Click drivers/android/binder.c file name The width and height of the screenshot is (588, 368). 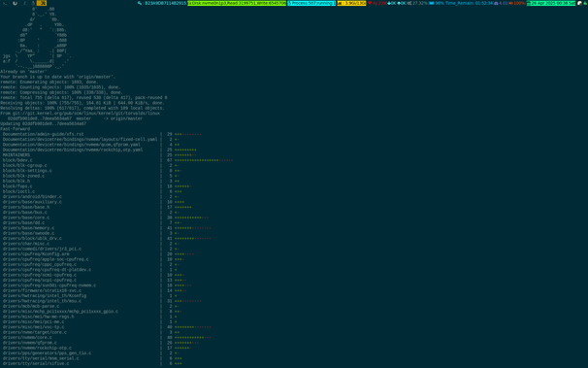(x=32, y=197)
